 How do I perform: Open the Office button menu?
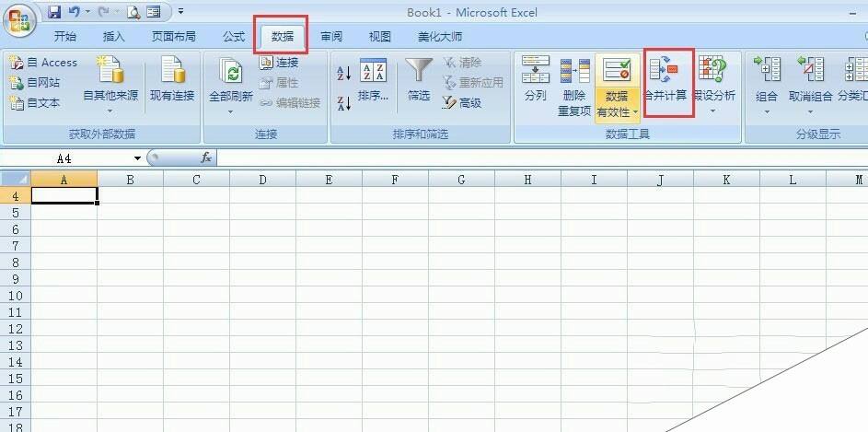coord(19,22)
